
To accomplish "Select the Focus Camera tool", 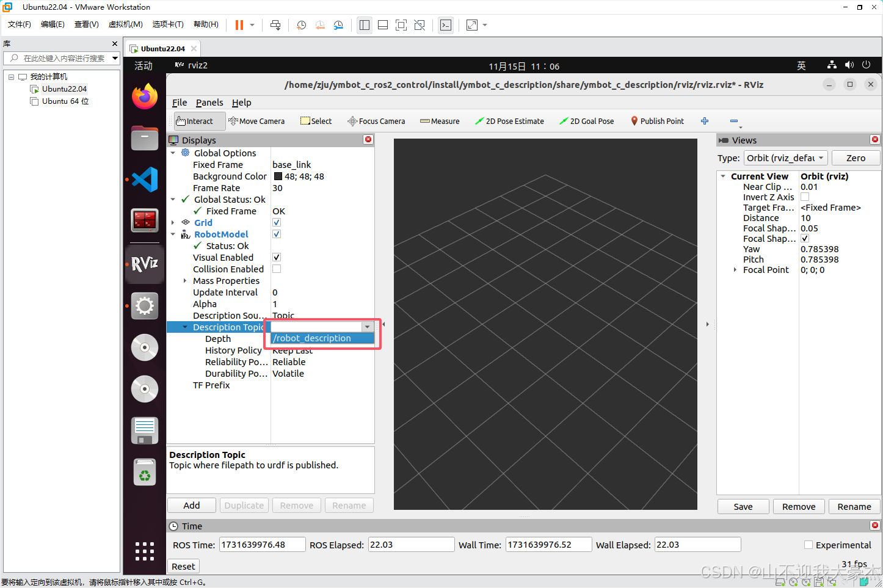I will [376, 120].
